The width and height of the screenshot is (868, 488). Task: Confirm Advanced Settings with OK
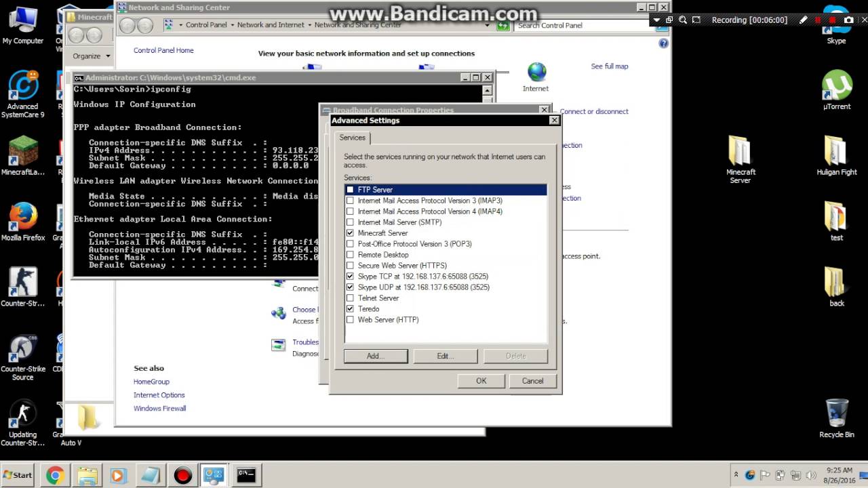point(481,381)
